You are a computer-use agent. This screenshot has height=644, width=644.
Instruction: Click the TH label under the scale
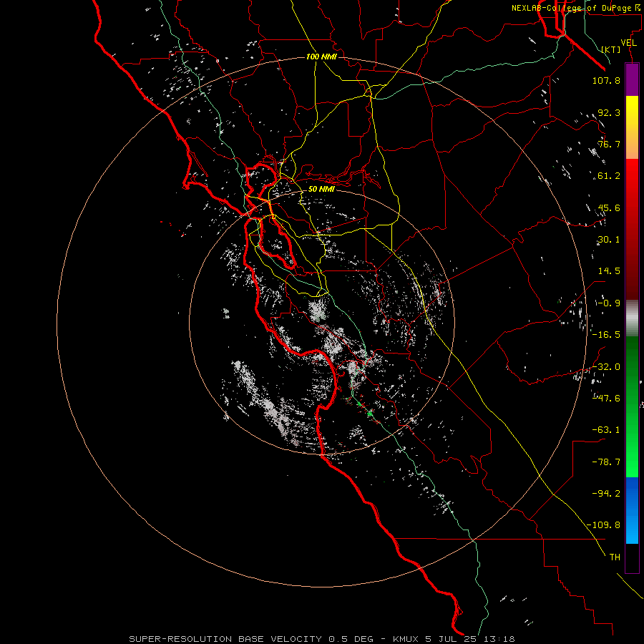[615, 557]
